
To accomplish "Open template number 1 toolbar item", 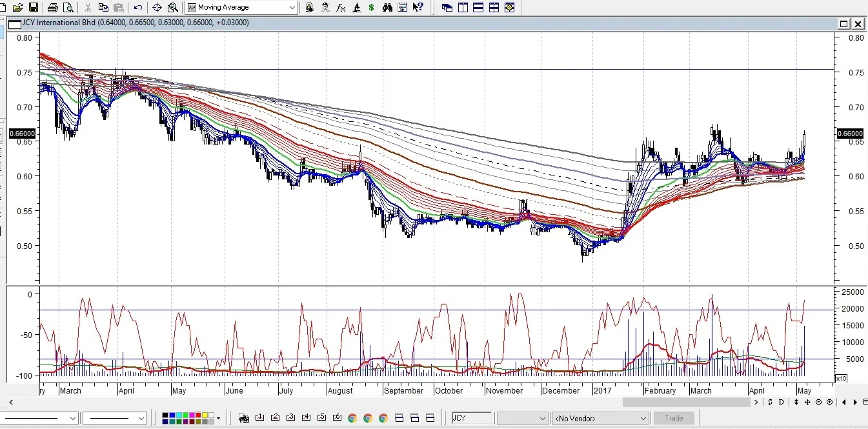I will coord(259,418).
